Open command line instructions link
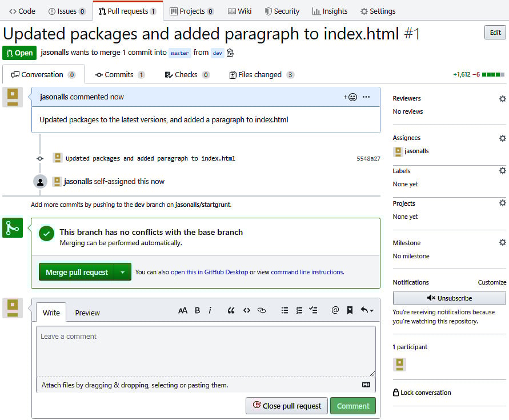509x420 pixels. 307,272
